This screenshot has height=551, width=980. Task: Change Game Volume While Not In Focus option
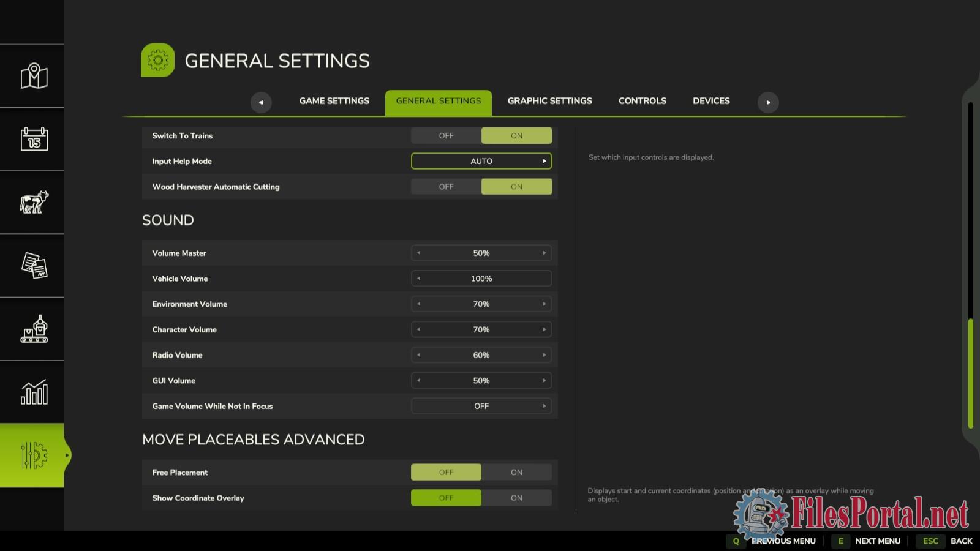pyautogui.click(x=544, y=406)
